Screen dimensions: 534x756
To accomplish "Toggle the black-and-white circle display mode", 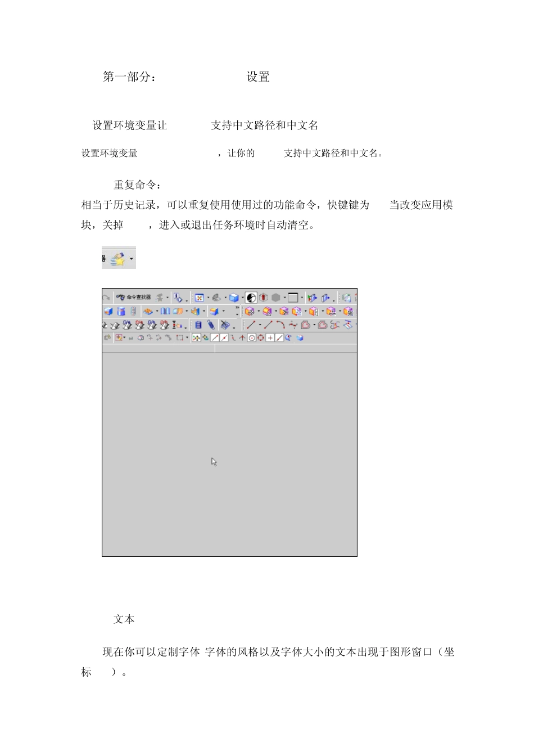I will 251,298.
